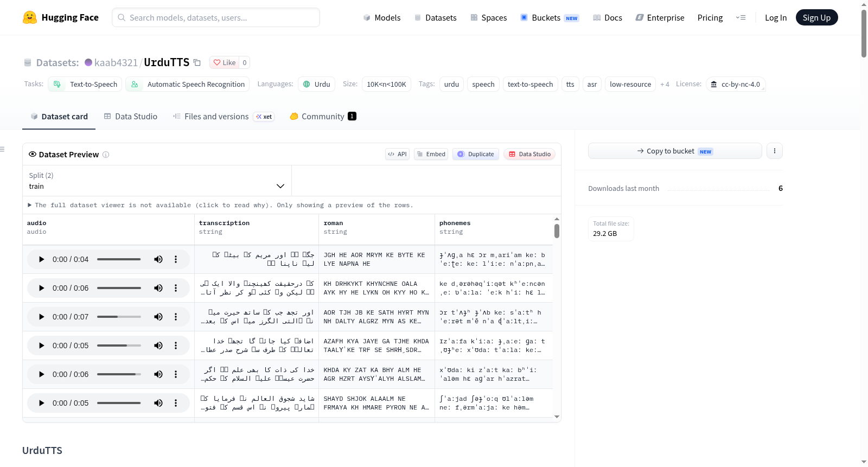Open Buckets in the navigation
Viewport: 868px width, 467px height.
click(550, 17)
